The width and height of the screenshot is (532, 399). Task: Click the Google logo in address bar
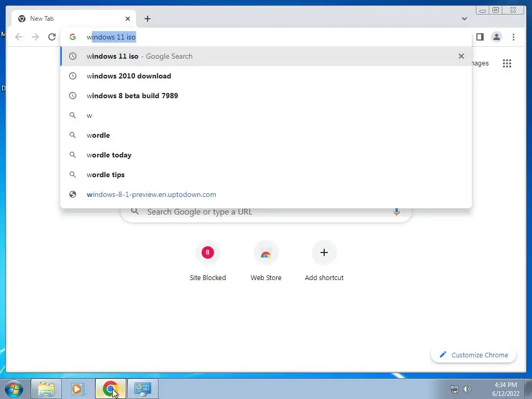coord(73,37)
